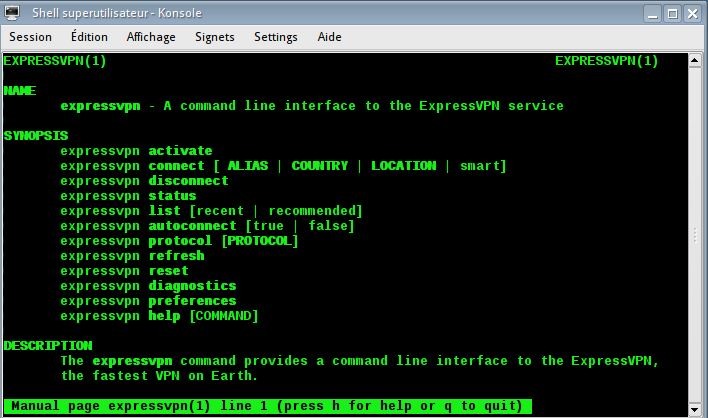The height and width of the screenshot is (418, 708).
Task: Click the 'diagnostics' command text
Action: point(192,286)
